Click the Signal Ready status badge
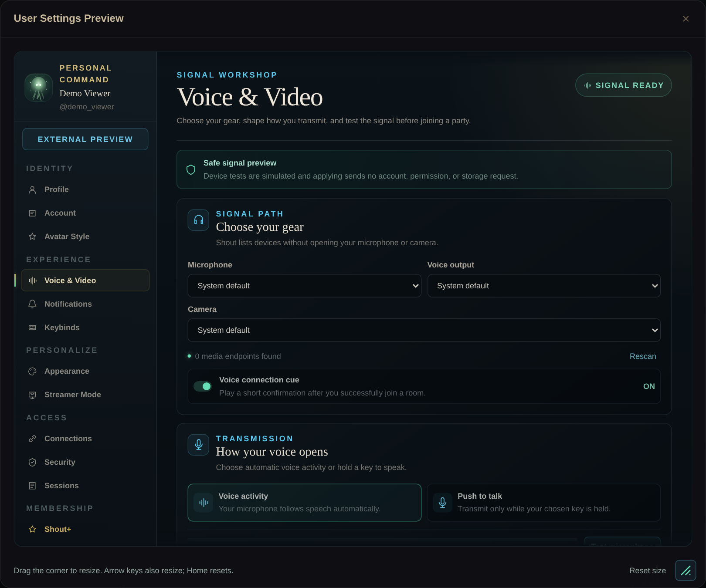The width and height of the screenshot is (706, 588). 624,85
